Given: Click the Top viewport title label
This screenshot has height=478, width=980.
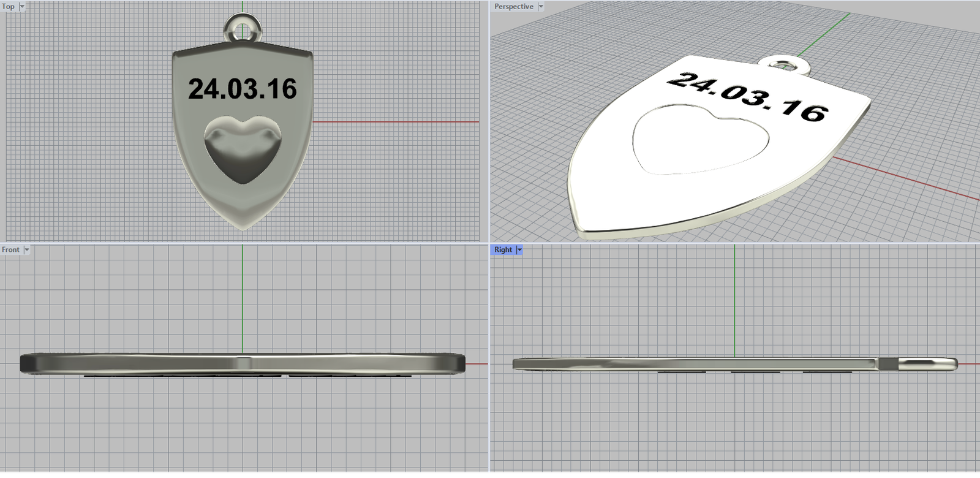Looking at the screenshot, I should [x=9, y=6].
